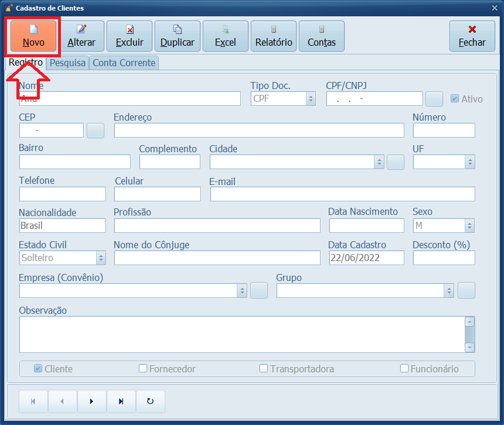Click the Alterar edit icon button
The height and width of the screenshot is (425, 504).
[81, 36]
